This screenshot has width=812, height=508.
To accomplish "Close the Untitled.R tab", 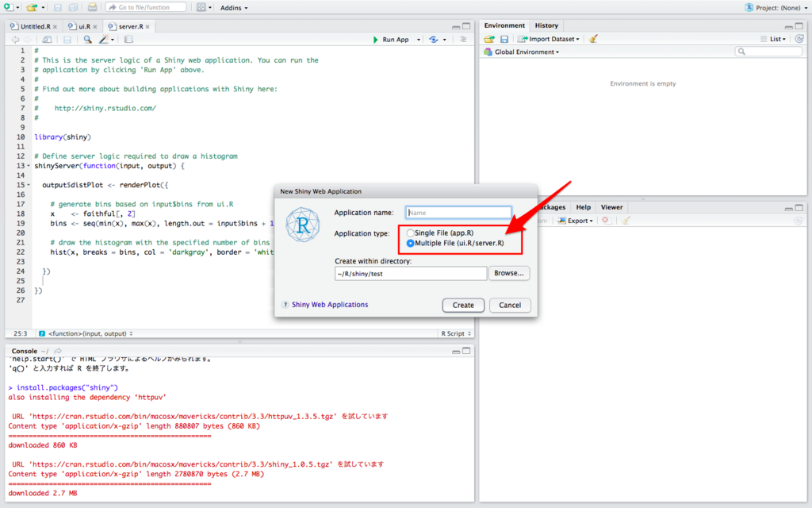I will pyautogui.click(x=55, y=27).
